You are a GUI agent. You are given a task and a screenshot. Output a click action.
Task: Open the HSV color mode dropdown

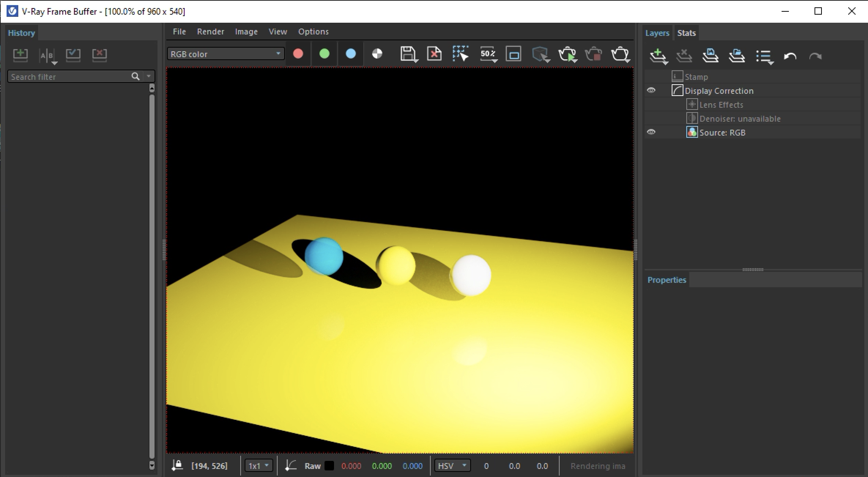click(x=452, y=466)
